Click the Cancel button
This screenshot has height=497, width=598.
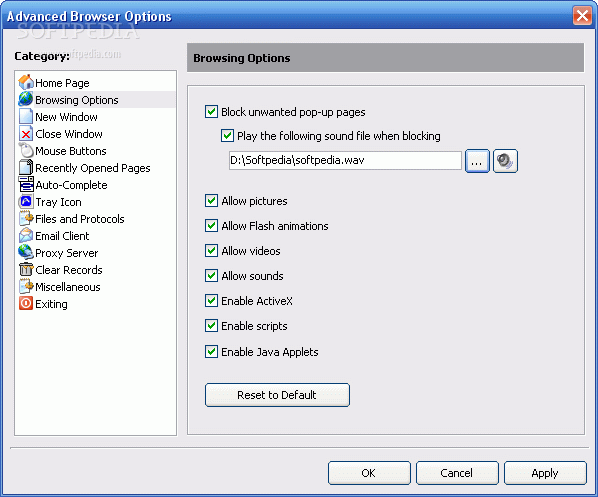point(457,473)
